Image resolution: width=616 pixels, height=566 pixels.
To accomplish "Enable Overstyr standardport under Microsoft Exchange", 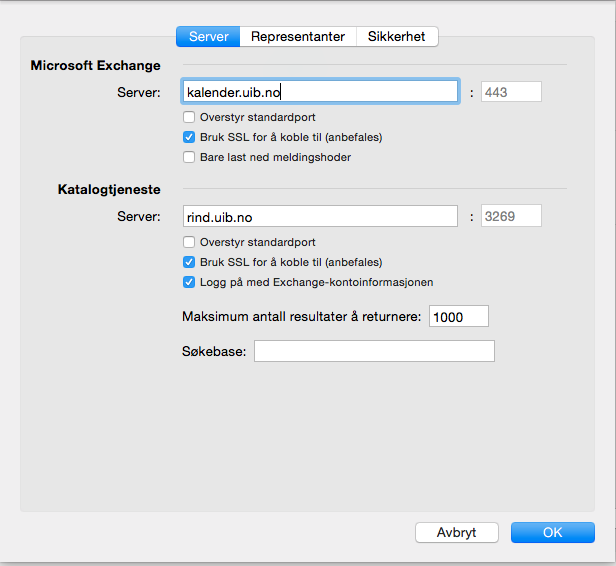I will pyautogui.click(x=189, y=117).
